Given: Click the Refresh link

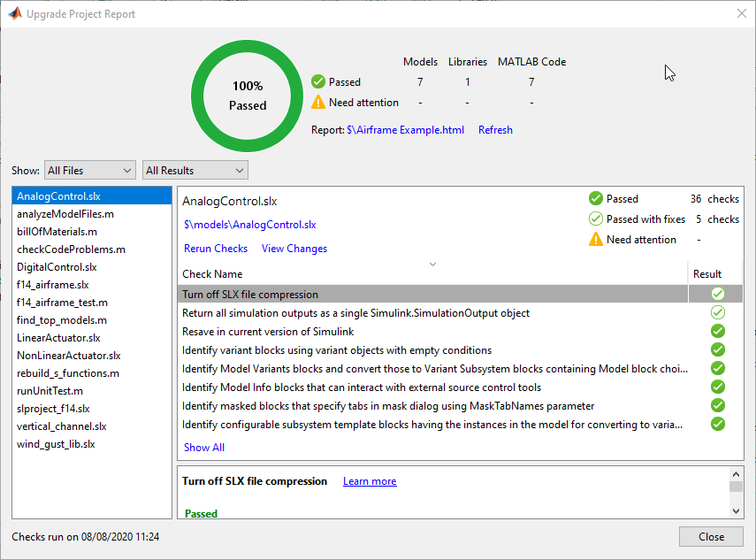Looking at the screenshot, I should click(495, 130).
